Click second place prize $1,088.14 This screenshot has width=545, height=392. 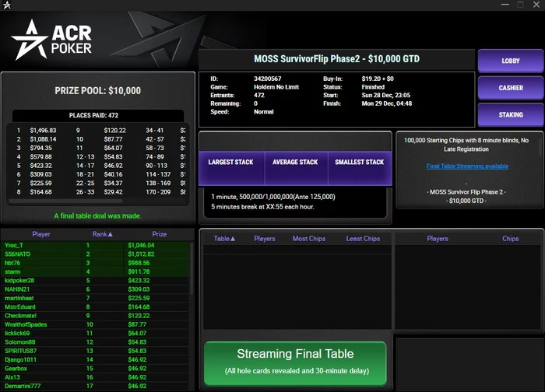point(43,139)
